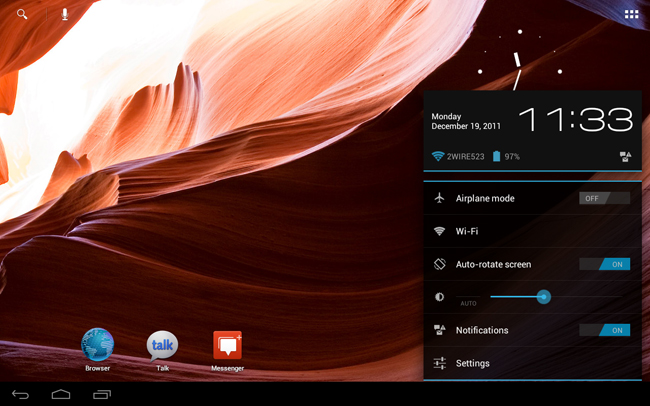The height and width of the screenshot is (406, 650).
Task: Tap the notification icon in the status panel
Action: point(625,157)
